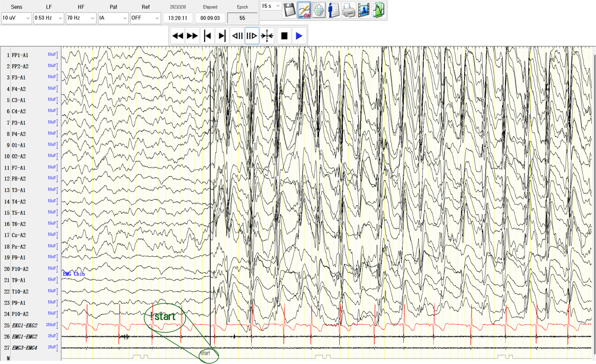Start playback with the blue Play button
The image size is (596, 364).
(x=299, y=36)
